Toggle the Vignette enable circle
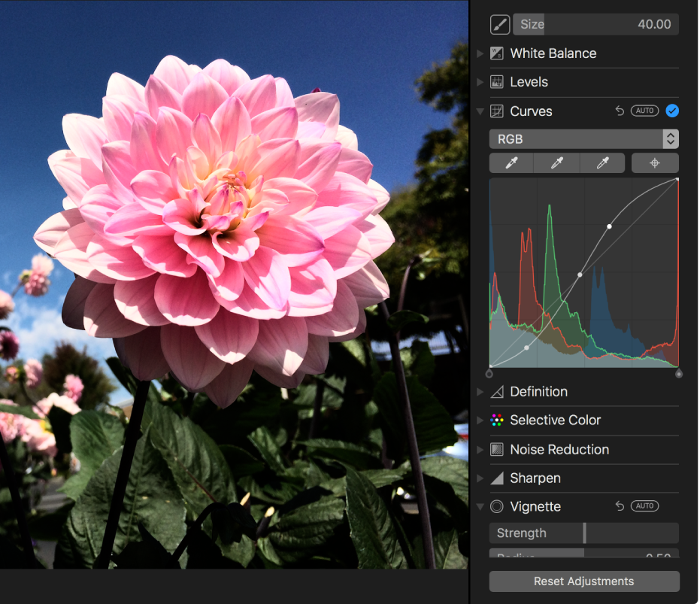Screen dimensions: 700x604 (497, 506)
